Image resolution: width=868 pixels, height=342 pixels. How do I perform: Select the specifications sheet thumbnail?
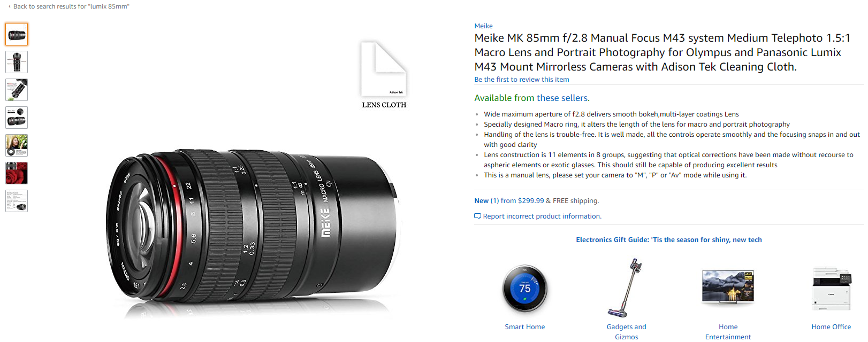pyautogui.click(x=17, y=201)
